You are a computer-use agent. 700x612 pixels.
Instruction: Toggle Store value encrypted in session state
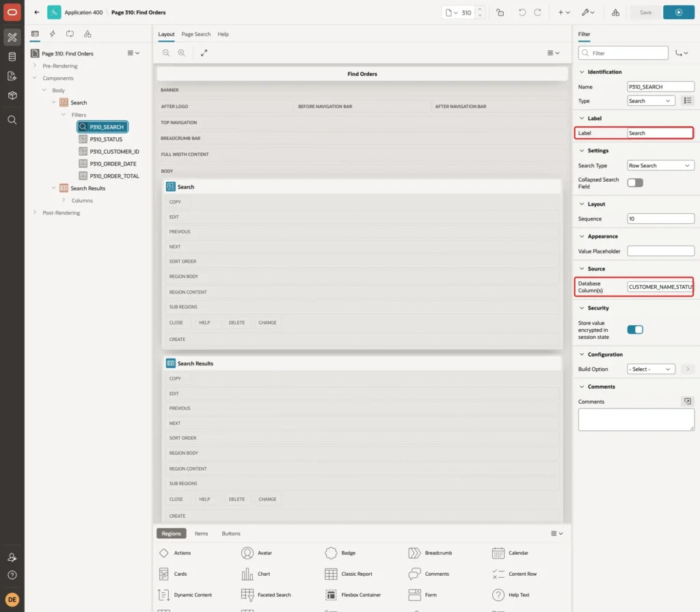pos(635,330)
